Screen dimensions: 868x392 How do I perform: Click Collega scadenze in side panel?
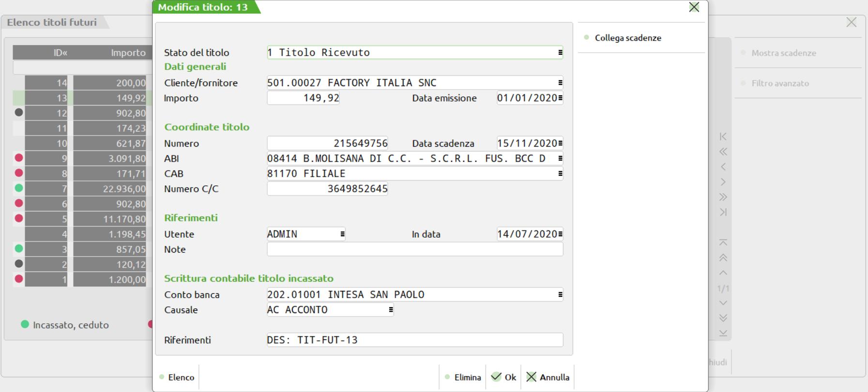[x=627, y=38]
